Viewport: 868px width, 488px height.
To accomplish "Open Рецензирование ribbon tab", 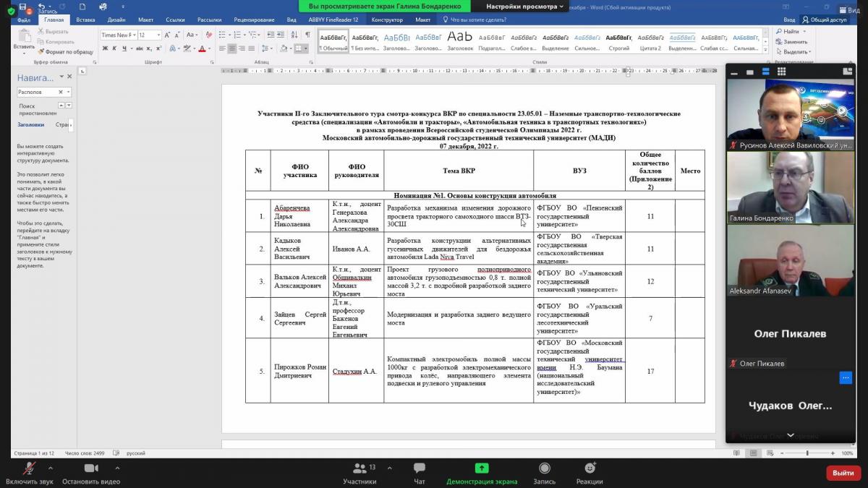I will [x=254, y=20].
